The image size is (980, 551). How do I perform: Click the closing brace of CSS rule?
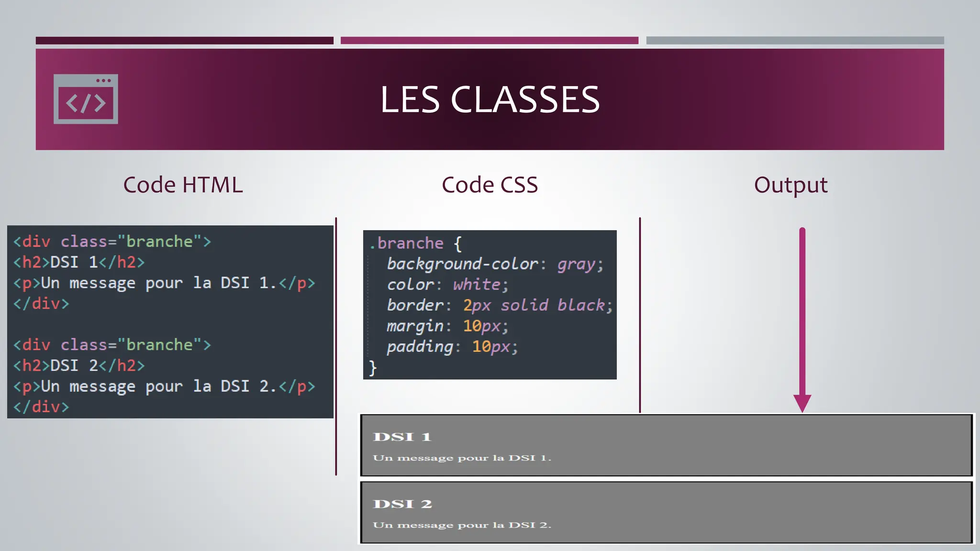point(373,368)
